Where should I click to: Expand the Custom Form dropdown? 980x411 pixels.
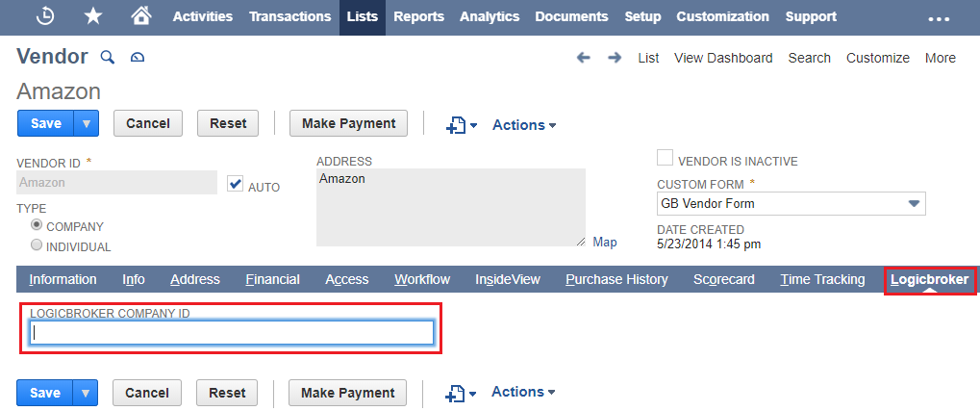tap(915, 204)
